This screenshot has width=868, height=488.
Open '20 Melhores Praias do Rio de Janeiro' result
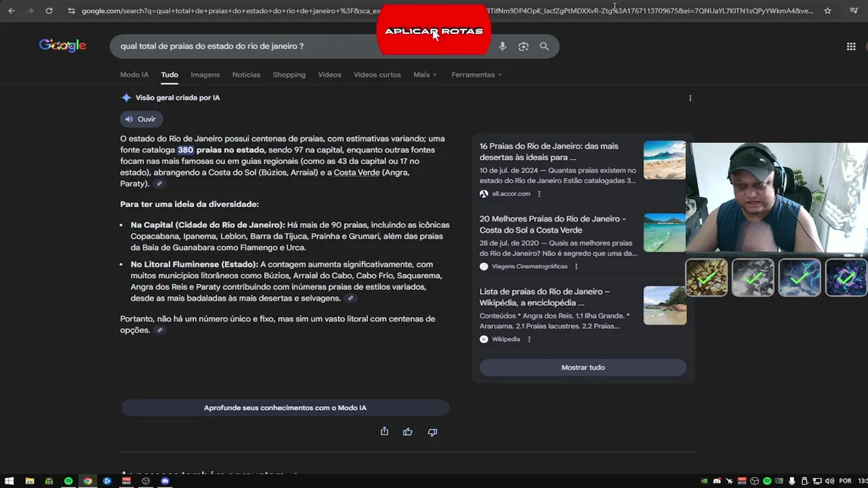pos(553,224)
